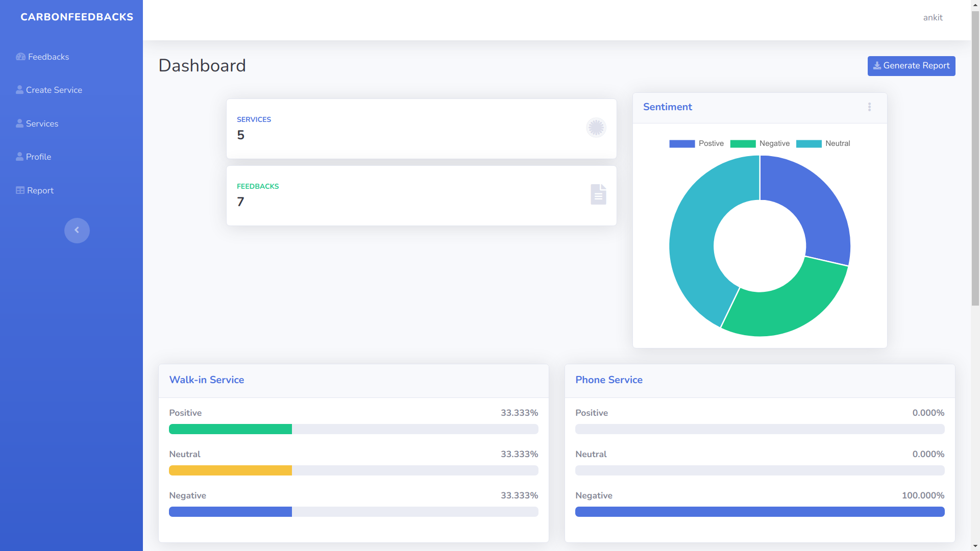Image resolution: width=980 pixels, height=551 pixels.
Task: Click the Create Service user icon
Action: point(19,90)
